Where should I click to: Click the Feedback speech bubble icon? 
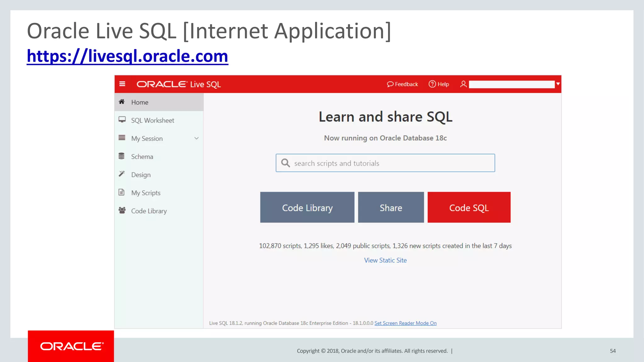point(390,84)
